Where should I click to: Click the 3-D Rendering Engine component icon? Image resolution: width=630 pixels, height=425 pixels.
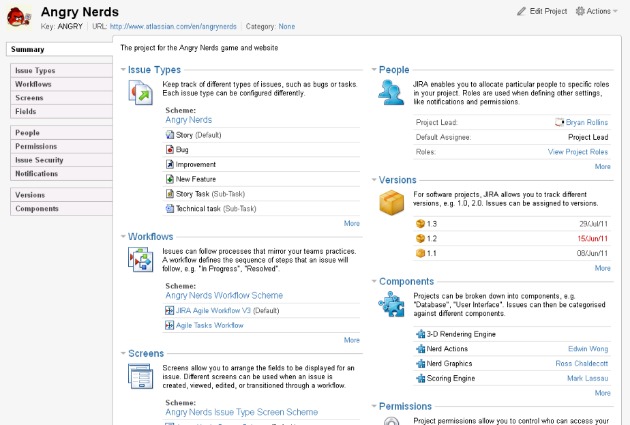[420, 334]
